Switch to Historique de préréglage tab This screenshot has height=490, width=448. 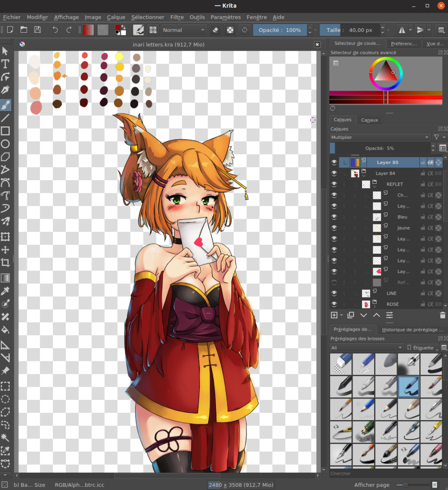point(413,330)
